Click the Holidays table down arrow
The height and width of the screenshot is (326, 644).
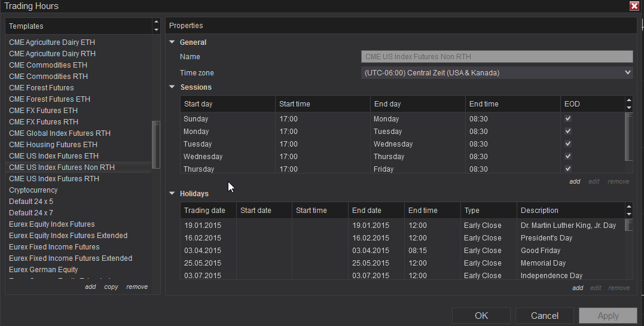pyautogui.click(x=629, y=214)
